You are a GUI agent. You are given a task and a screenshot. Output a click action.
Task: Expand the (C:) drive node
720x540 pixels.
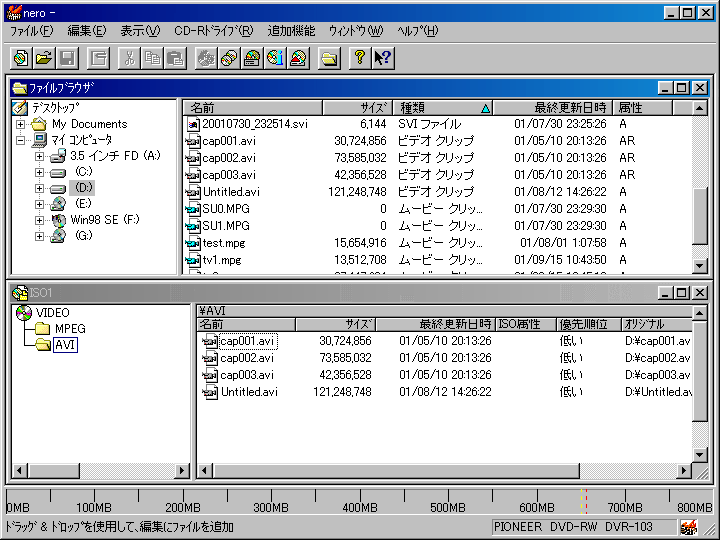coord(39,172)
